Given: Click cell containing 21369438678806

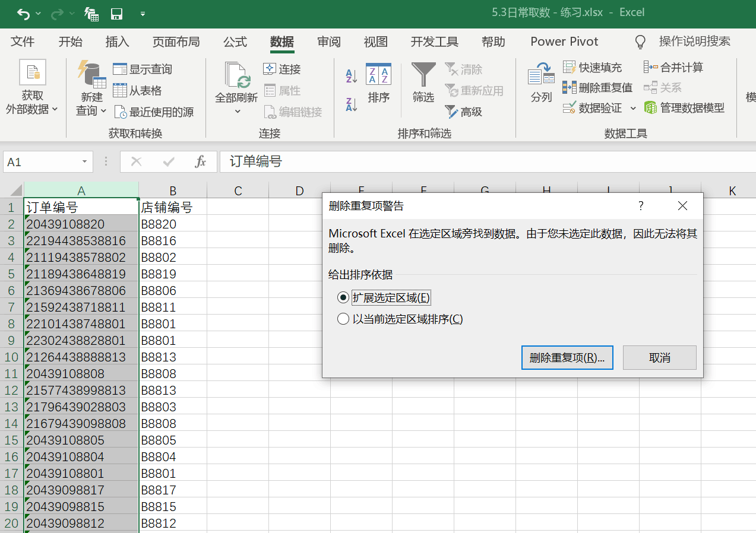Looking at the screenshot, I should click(81, 291).
